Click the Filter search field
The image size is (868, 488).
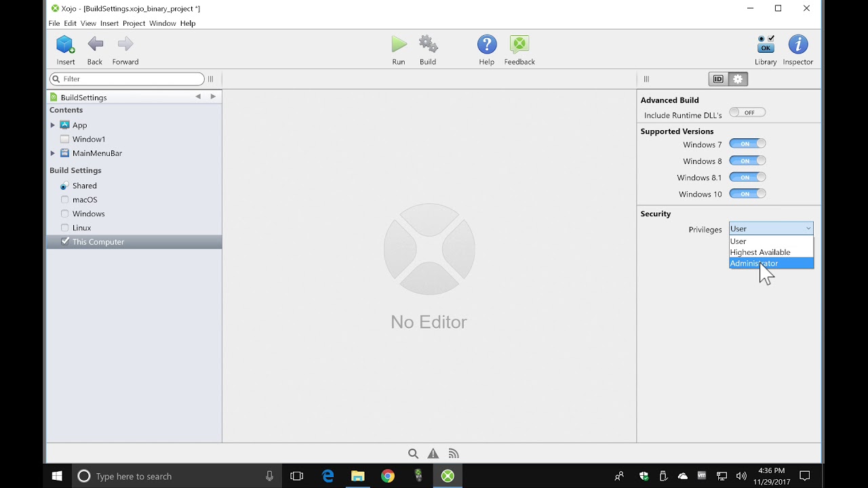click(x=127, y=79)
